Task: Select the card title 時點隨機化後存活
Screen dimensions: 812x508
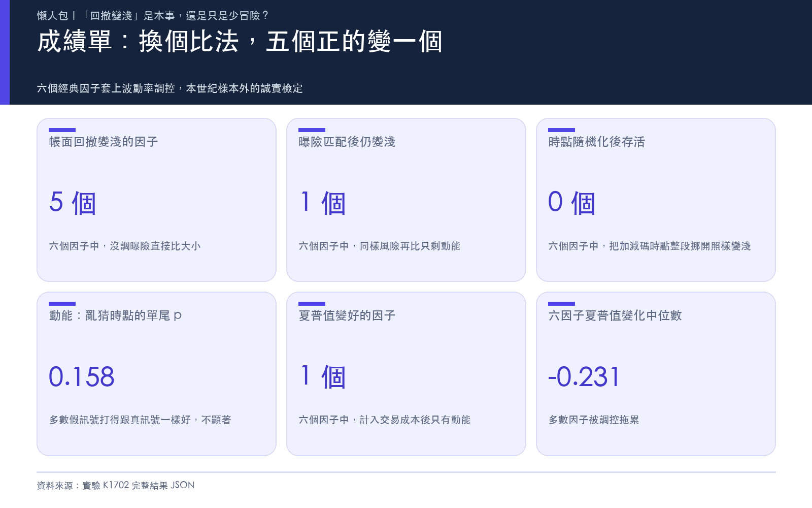Action: tap(597, 142)
